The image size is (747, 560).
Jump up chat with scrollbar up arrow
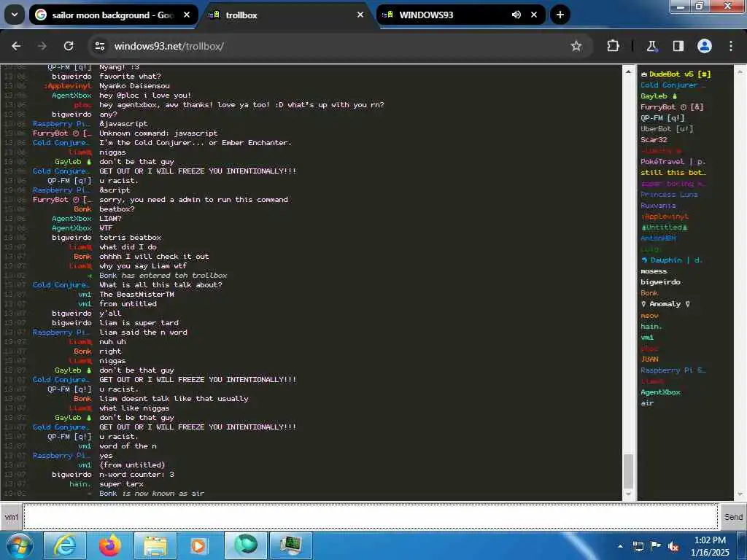(x=628, y=72)
